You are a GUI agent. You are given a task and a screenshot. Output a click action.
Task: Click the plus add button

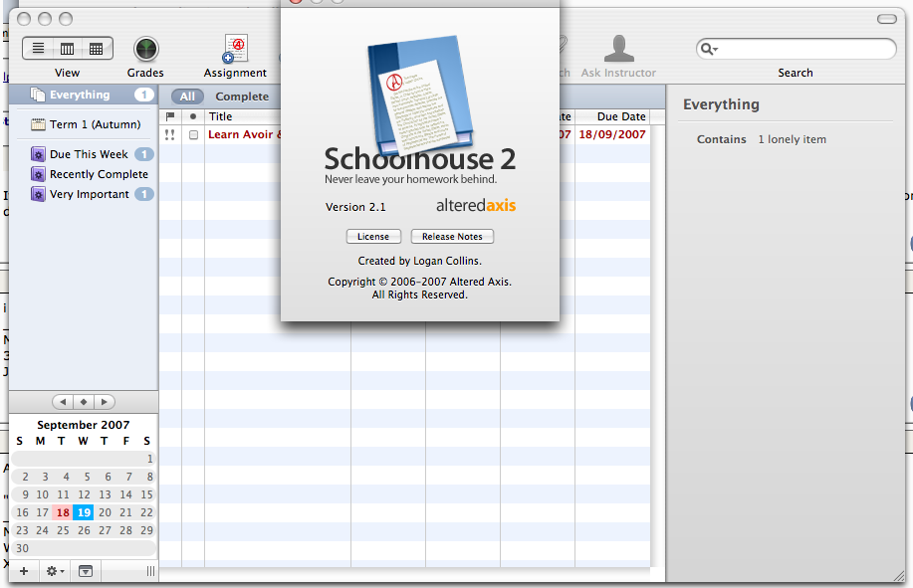(x=24, y=571)
